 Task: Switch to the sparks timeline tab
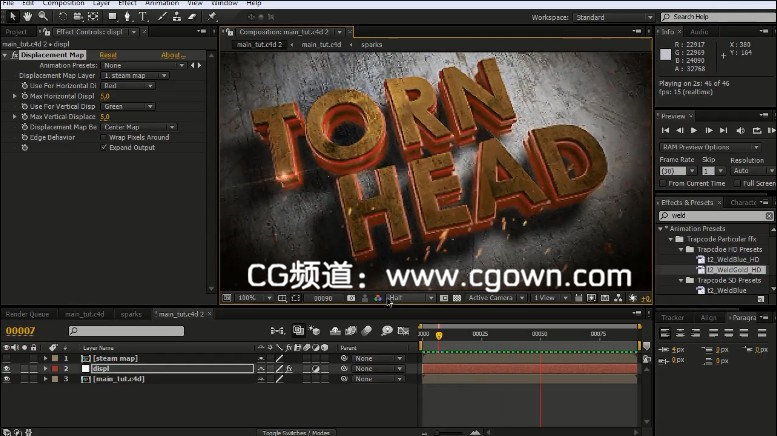click(x=131, y=314)
